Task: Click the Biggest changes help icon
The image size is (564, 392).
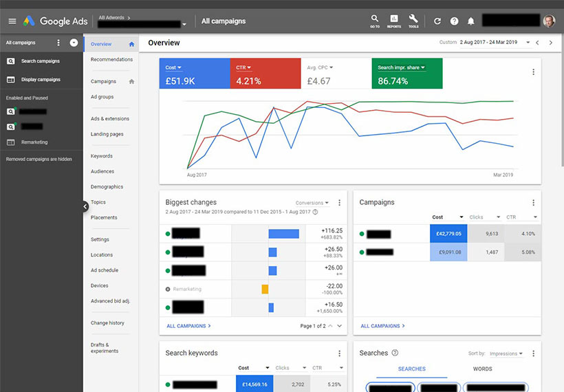Action: click(x=315, y=212)
